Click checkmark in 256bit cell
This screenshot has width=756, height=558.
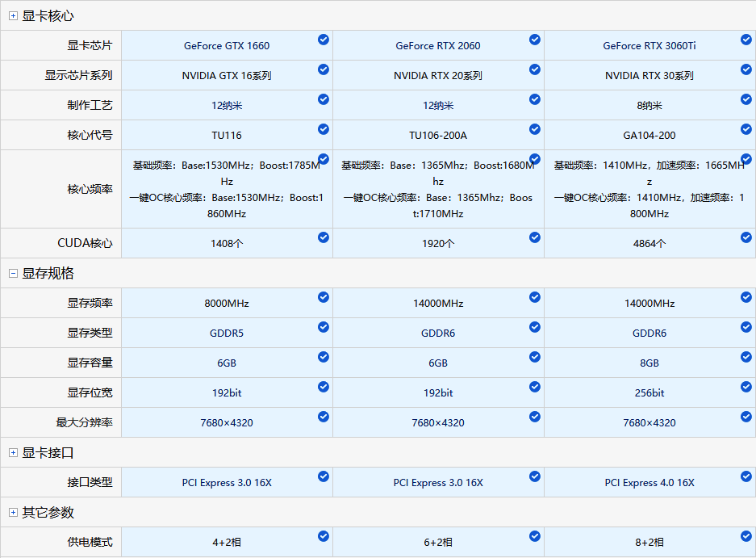[746, 387]
